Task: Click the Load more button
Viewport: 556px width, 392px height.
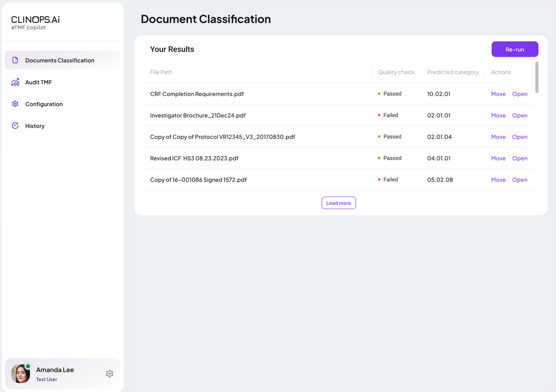Action: (x=339, y=203)
